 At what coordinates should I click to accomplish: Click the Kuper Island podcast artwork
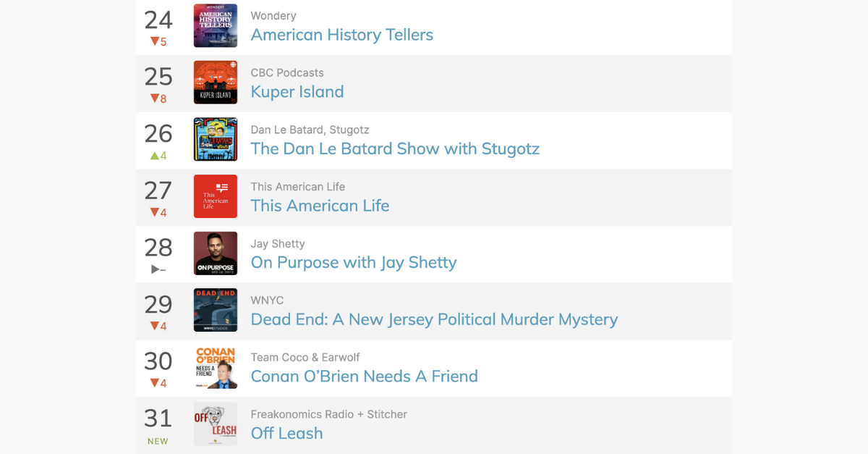tap(216, 83)
